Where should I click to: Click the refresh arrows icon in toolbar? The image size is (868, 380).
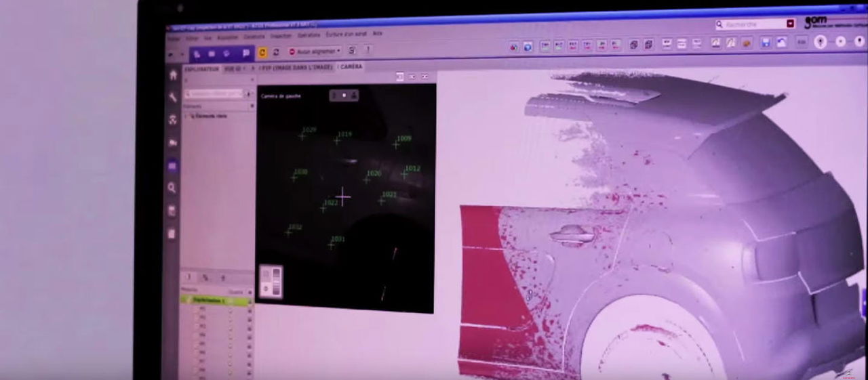(276, 51)
